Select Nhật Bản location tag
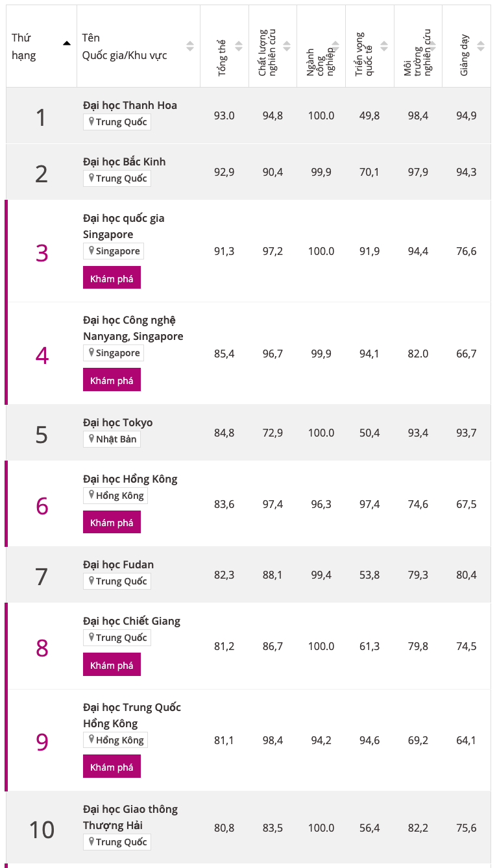The image size is (497, 868). tap(112, 439)
